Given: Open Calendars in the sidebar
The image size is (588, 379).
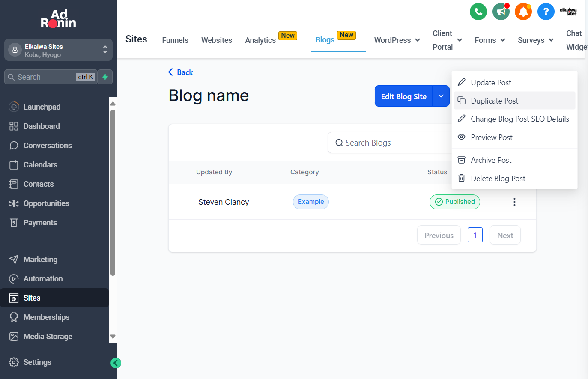Looking at the screenshot, I should coord(40,165).
